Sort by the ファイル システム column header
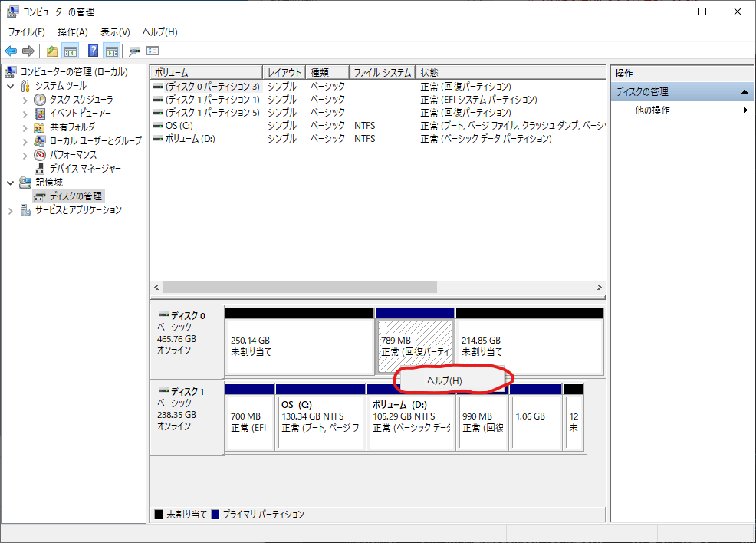Image resolution: width=756 pixels, height=543 pixels. tap(382, 72)
